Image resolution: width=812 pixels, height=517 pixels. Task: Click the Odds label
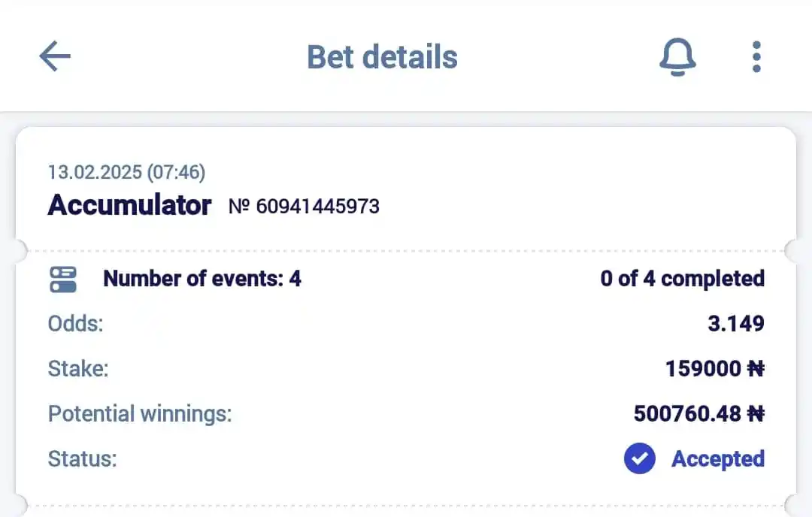coord(76,324)
